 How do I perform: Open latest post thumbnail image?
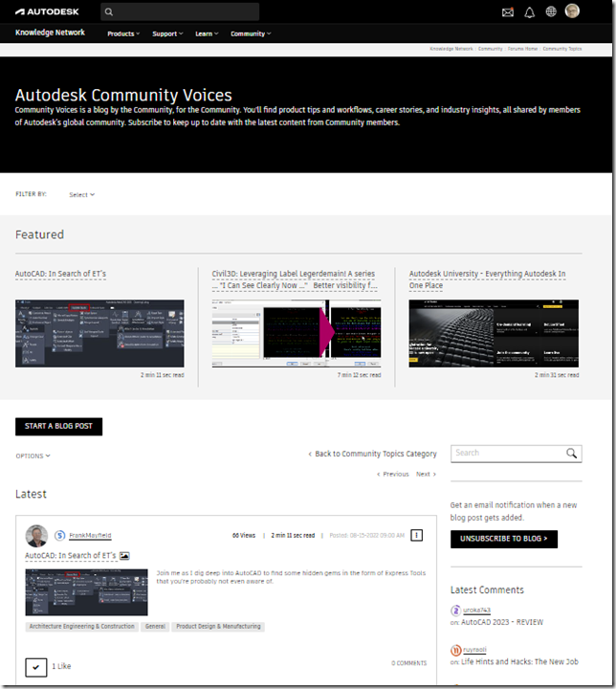86,592
